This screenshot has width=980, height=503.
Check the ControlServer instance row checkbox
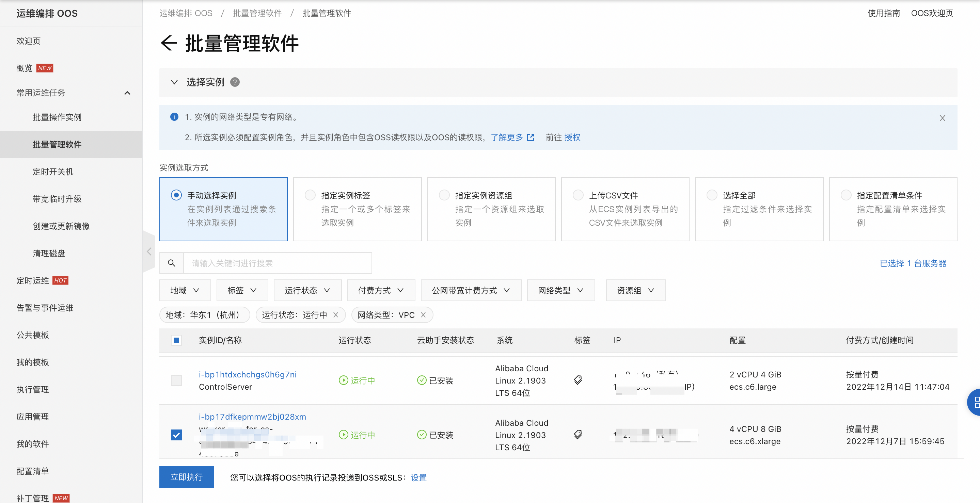(x=176, y=380)
